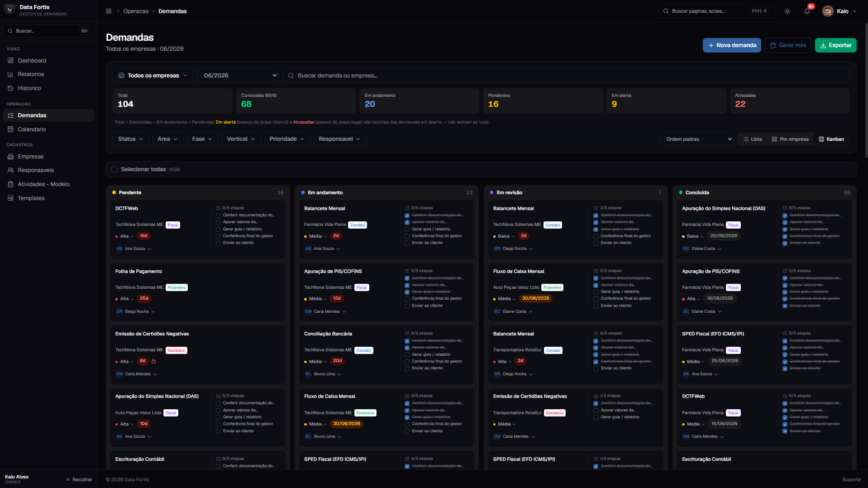Click the Historico clock icon
The height and width of the screenshot is (488, 868).
(x=10, y=88)
